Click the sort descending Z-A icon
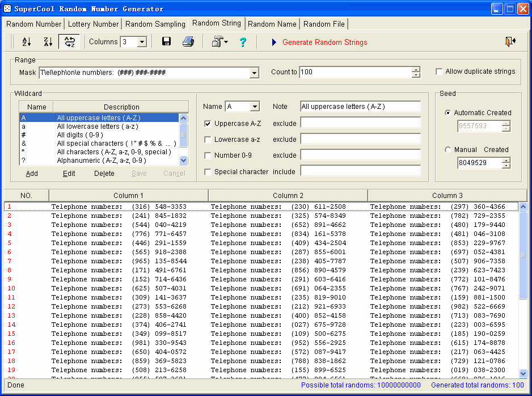This screenshot has height=396, width=532. (x=48, y=42)
